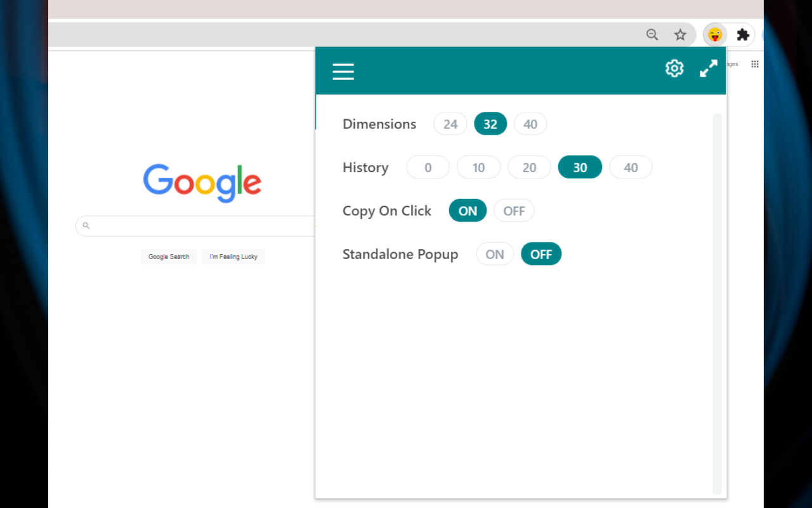
Task: Open the hamburger menu in the popup
Action: click(x=343, y=71)
